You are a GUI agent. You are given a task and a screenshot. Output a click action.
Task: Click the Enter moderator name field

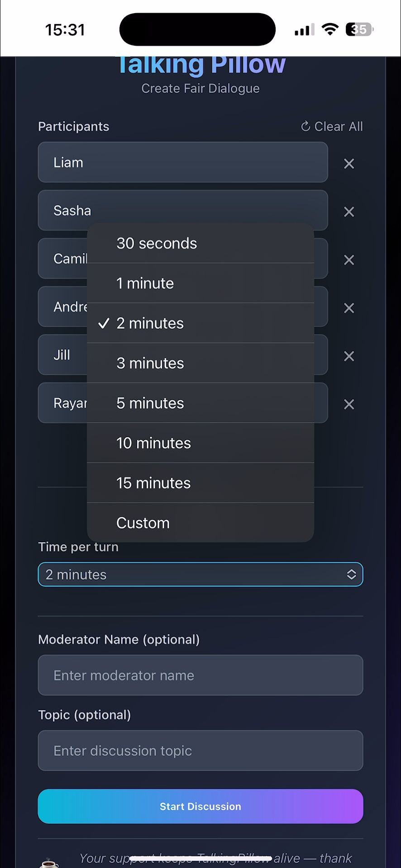tap(200, 675)
